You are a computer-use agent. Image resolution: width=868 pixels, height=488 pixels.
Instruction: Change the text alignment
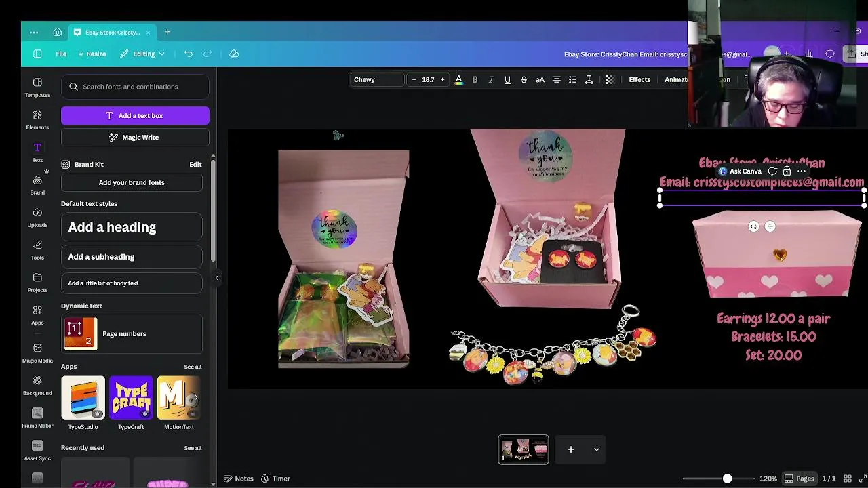[x=556, y=79]
